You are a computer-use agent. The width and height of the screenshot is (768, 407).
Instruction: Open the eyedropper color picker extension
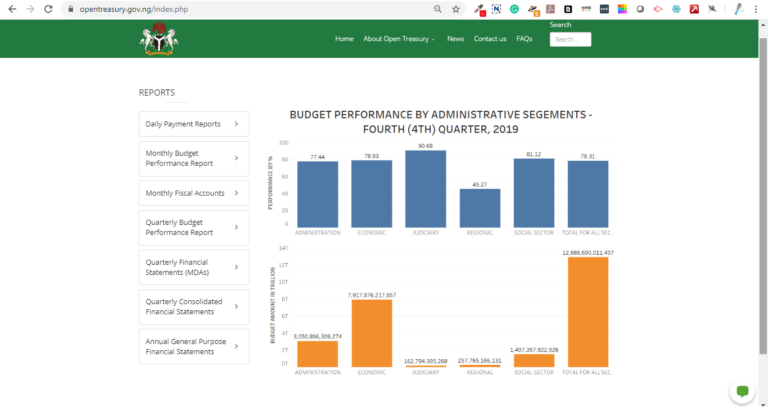(x=480, y=9)
